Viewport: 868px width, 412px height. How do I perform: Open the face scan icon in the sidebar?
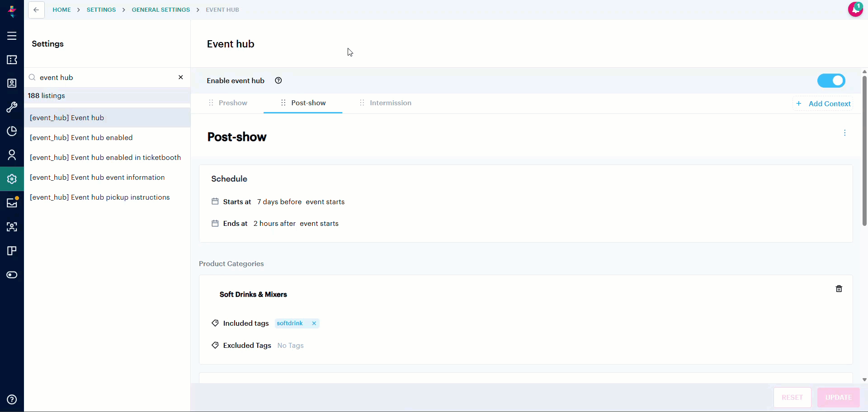(x=12, y=227)
